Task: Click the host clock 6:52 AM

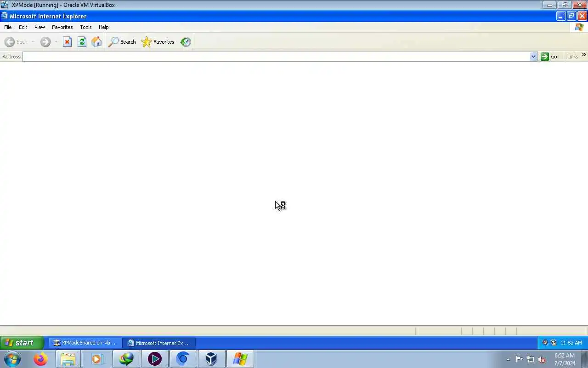Action: pyautogui.click(x=565, y=356)
